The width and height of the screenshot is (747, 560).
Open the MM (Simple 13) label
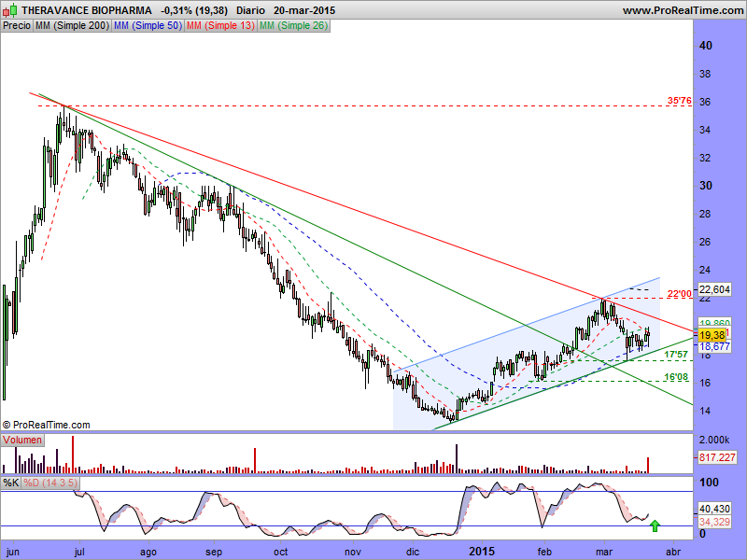pyautogui.click(x=220, y=26)
